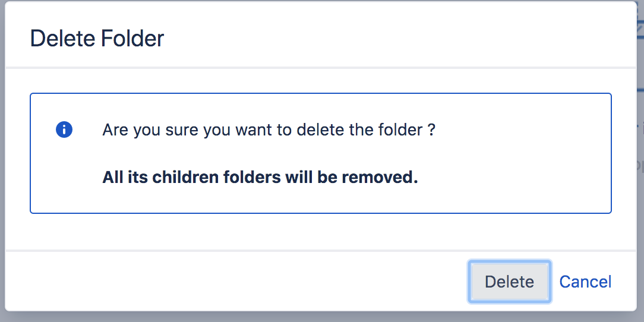Click the empty footer area left of Delete
644x322 pixels.
coord(234,282)
